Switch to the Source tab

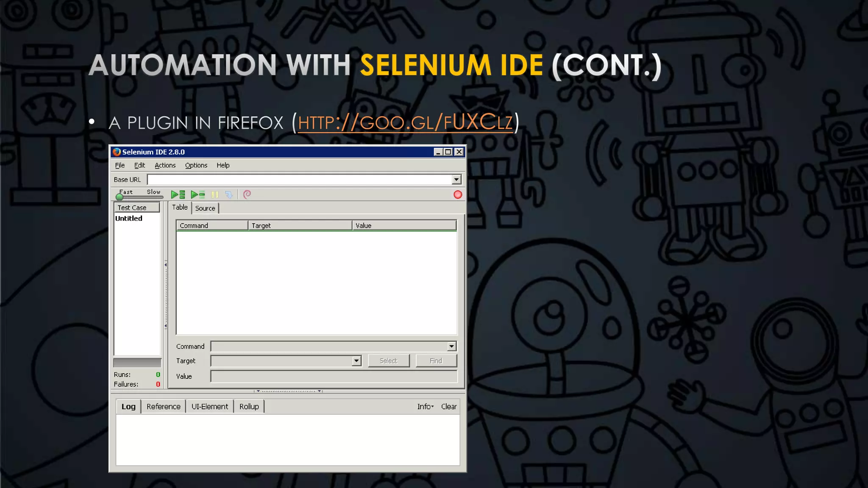click(205, 208)
